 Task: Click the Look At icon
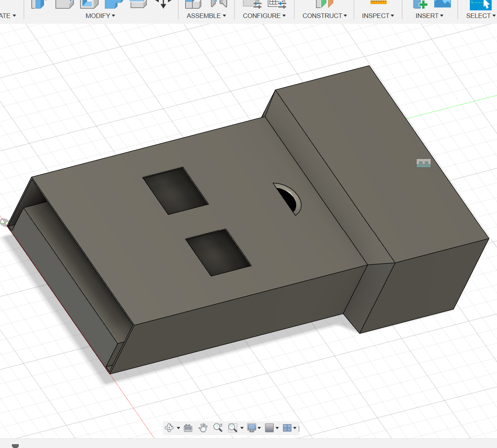188,428
